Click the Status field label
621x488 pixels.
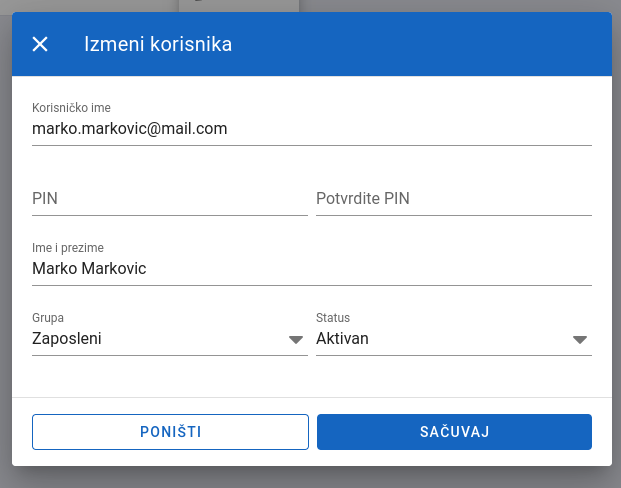coord(333,318)
